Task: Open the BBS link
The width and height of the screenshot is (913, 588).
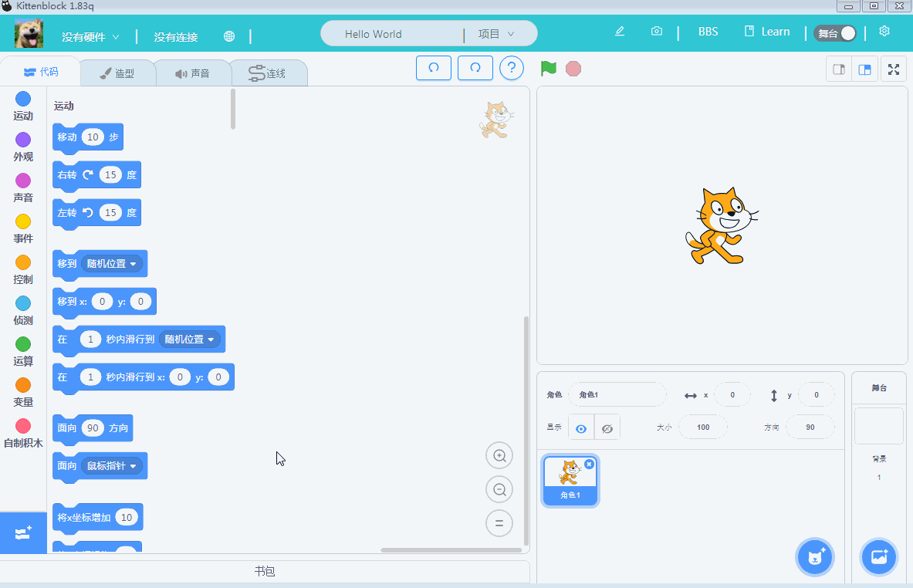Action: point(708,32)
